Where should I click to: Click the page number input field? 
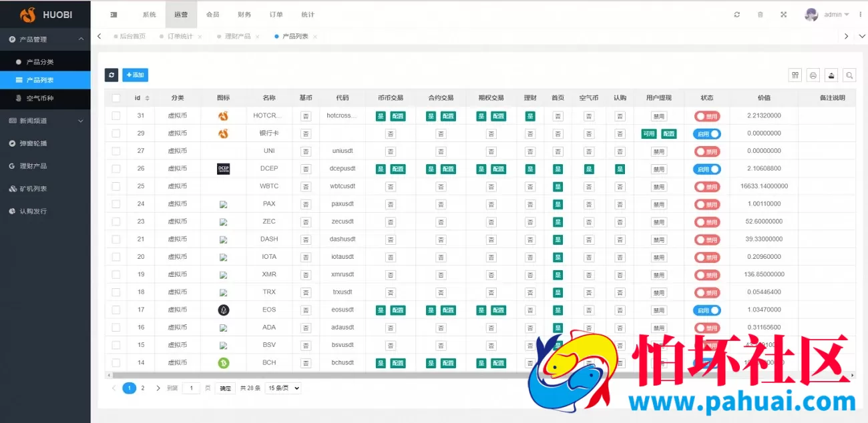pyautogui.click(x=191, y=388)
